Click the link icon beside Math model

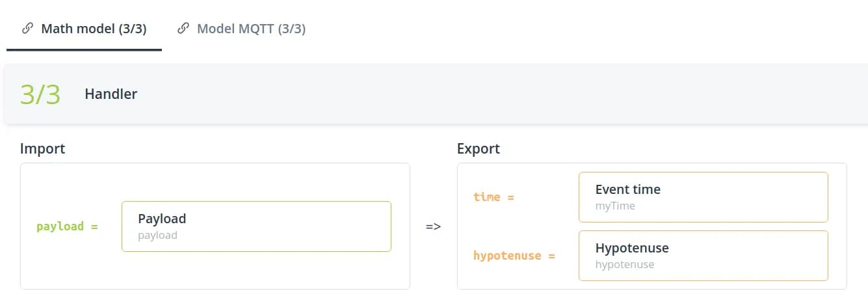(x=27, y=29)
